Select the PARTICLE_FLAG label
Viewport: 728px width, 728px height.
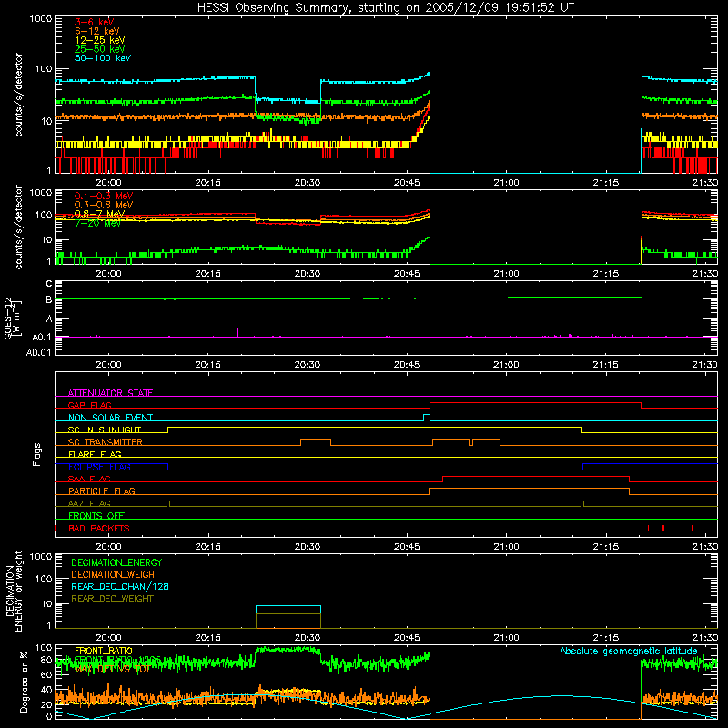point(102,490)
